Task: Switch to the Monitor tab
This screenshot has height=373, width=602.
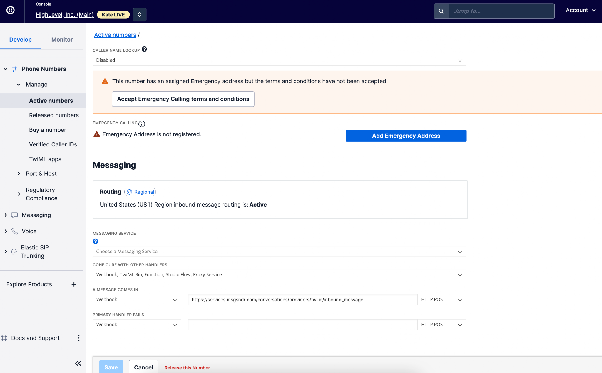Action: pyautogui.click(x=62, y=40)
